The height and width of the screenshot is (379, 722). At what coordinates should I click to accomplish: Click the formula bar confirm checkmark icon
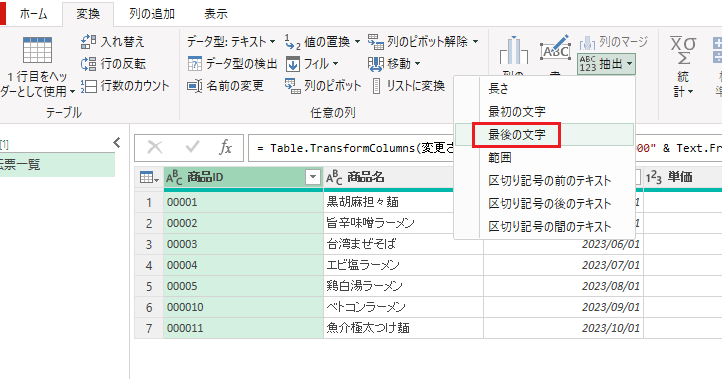192,147
